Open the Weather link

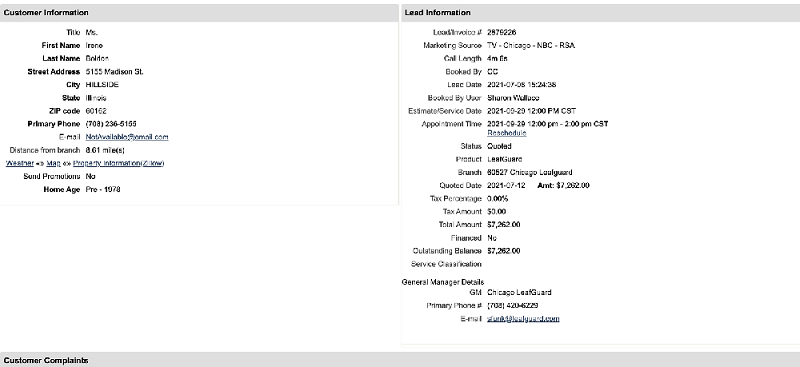pos(19,163)
